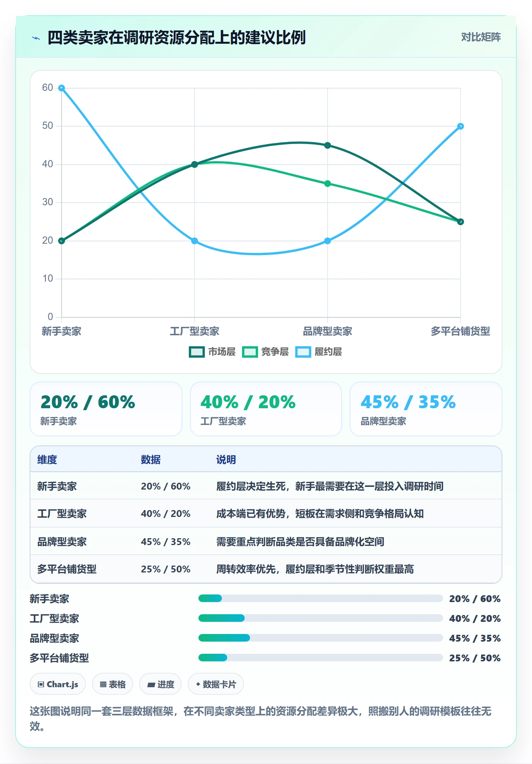Click the 履约层 data point at 50 for 多平台铺货型

[x=461, y=126]
